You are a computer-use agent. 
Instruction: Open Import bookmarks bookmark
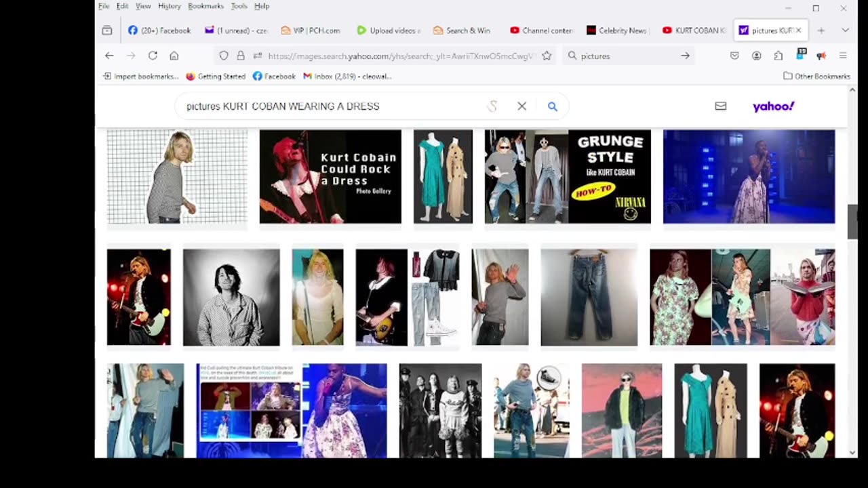pyautogui.click(x=140, y=77)
